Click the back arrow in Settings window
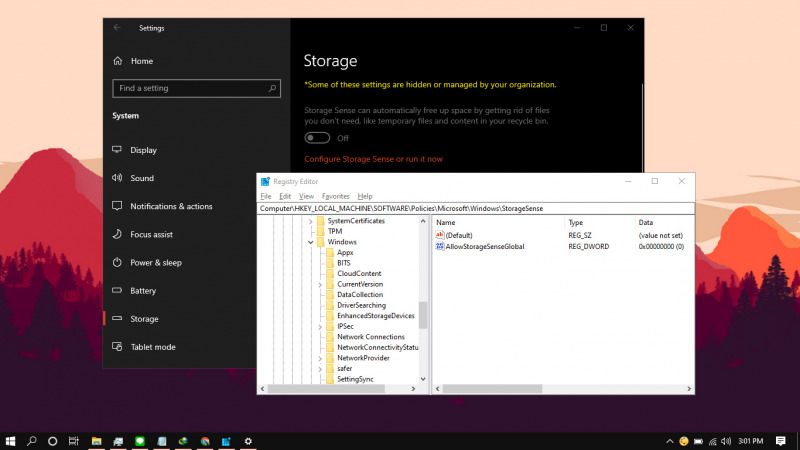 [117, 28]
